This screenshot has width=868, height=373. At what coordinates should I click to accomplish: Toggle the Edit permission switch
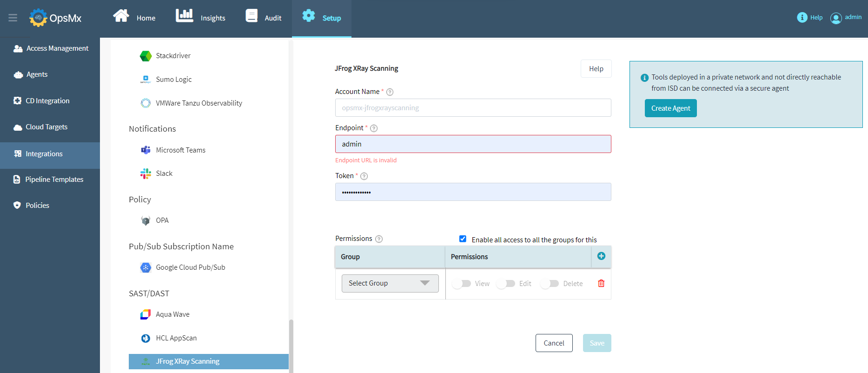click(x=506, y=284)
